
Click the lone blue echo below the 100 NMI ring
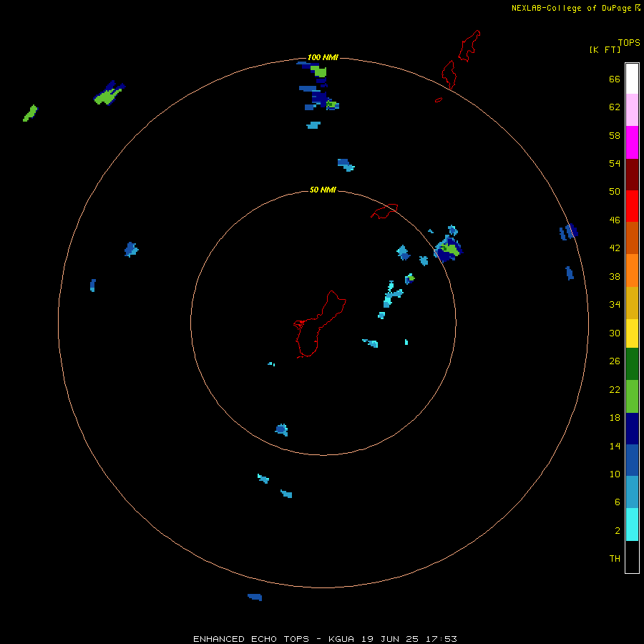[x=255, y=597]
